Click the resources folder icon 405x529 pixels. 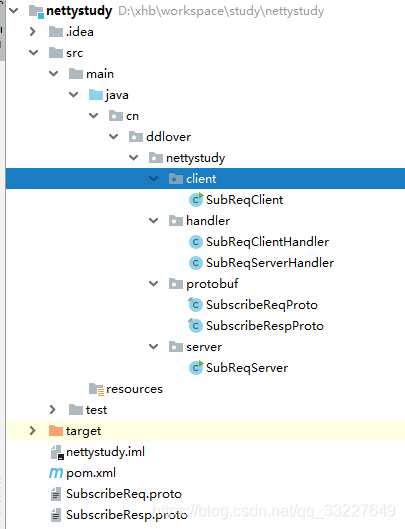[x=96, y=389]
